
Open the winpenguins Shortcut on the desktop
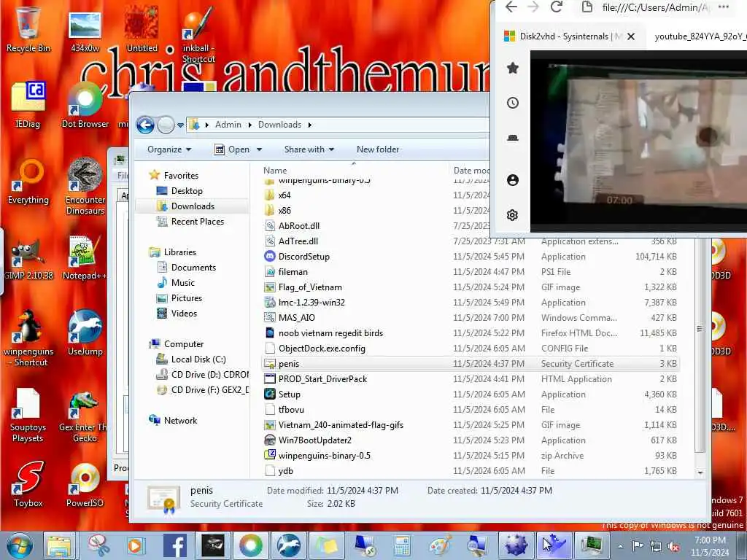[x=28, y=338]
